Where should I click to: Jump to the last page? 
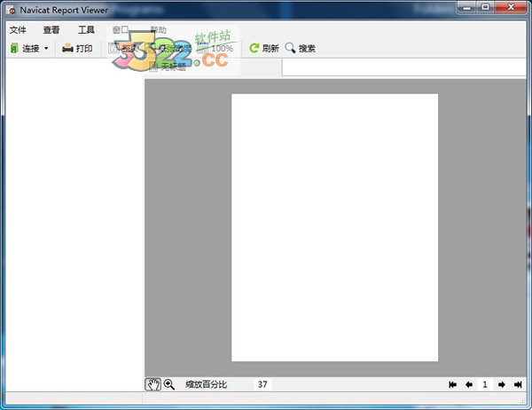(x=518, y=384)
